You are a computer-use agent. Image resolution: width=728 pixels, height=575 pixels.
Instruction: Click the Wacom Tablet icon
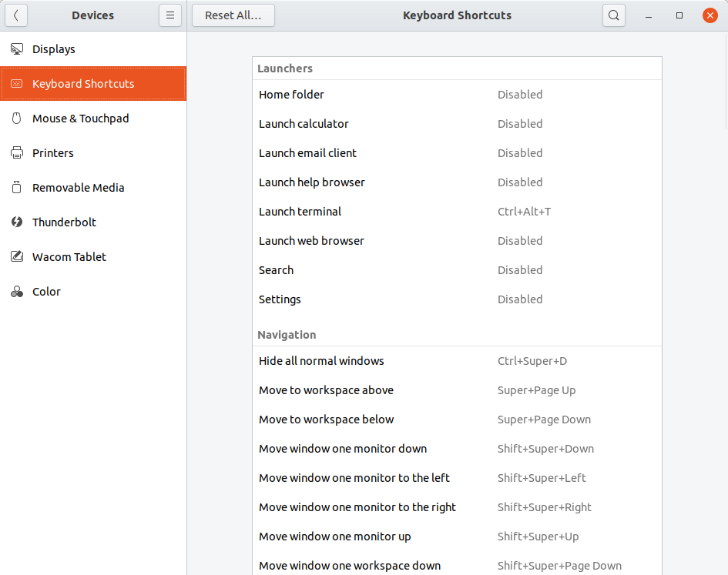click(x=17, y=257)
